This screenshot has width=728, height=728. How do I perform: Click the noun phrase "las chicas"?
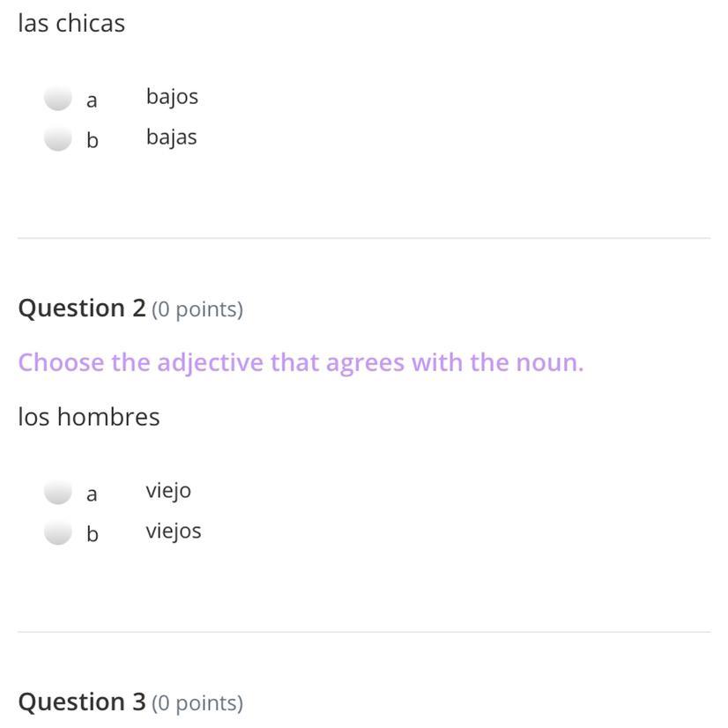tap(71, 23)
